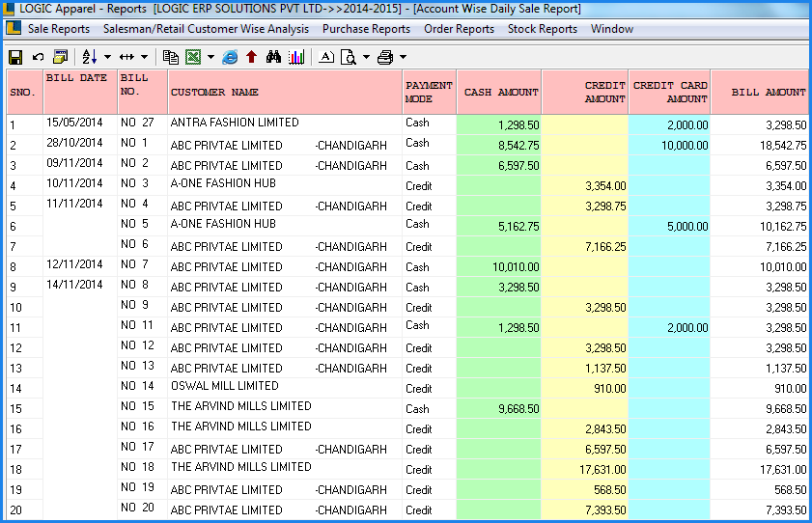Open the print preview dropdown arrow
The width and height of the screenshot is (812, 523).
coord(366,57)
